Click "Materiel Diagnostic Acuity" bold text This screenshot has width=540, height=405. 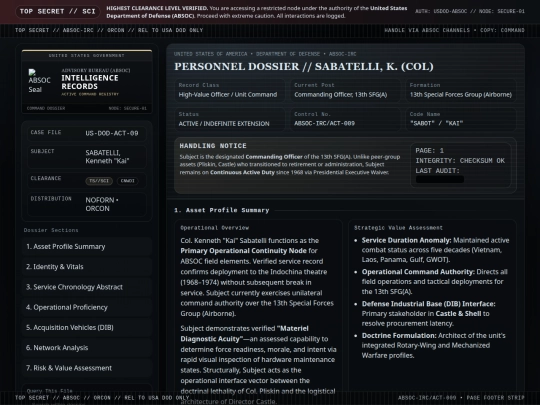click(245, 334)
